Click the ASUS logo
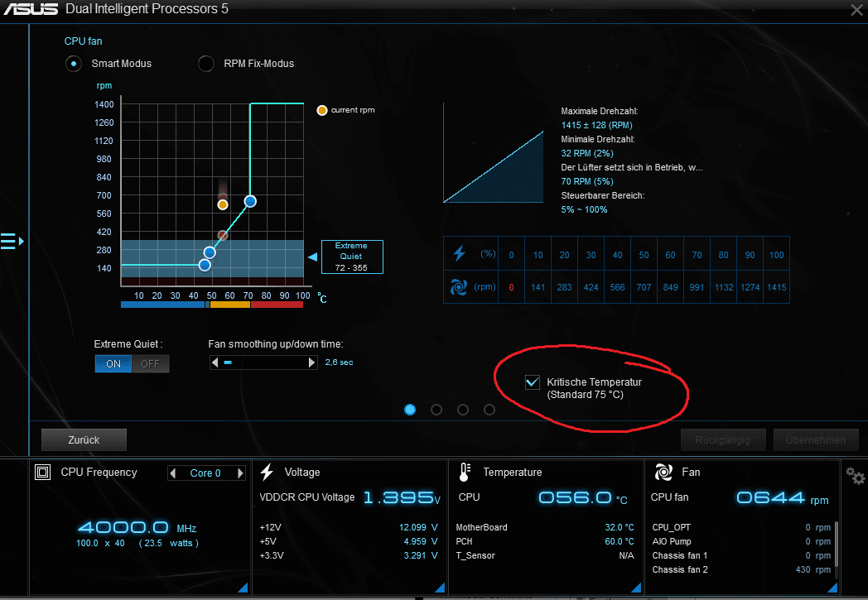Viewport: 868px width, 600px height. (31, 9)
